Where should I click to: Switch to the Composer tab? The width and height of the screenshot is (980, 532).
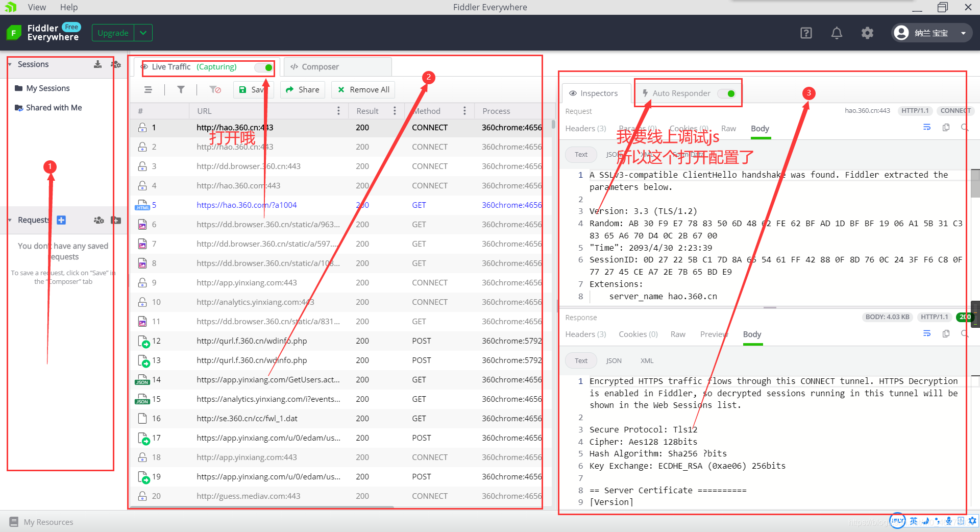point(338,67)
